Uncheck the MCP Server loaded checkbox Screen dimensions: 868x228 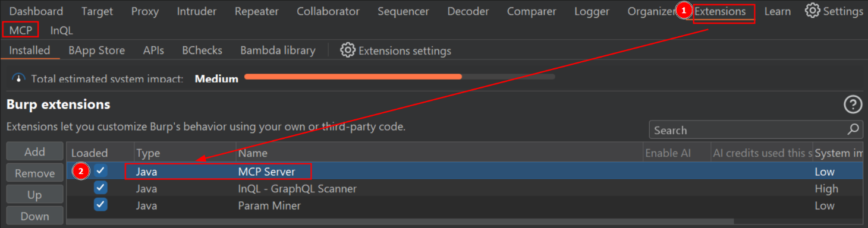click(x=101, y=171)
